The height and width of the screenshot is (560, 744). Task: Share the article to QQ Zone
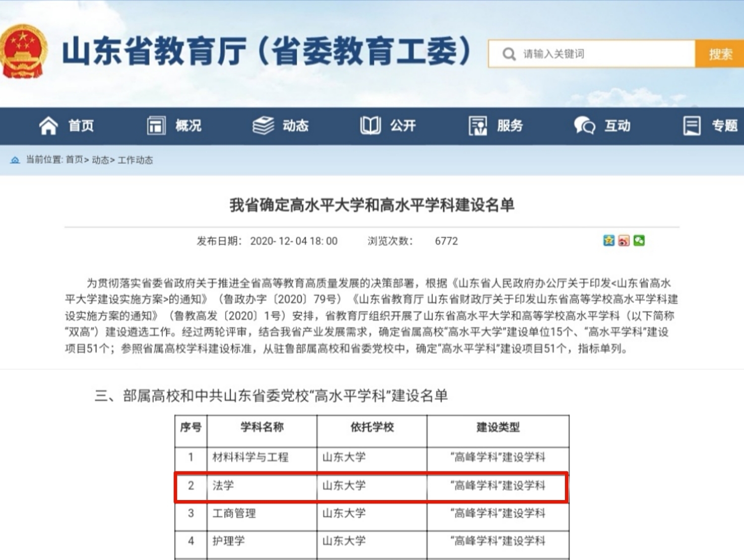pos(609,241)
